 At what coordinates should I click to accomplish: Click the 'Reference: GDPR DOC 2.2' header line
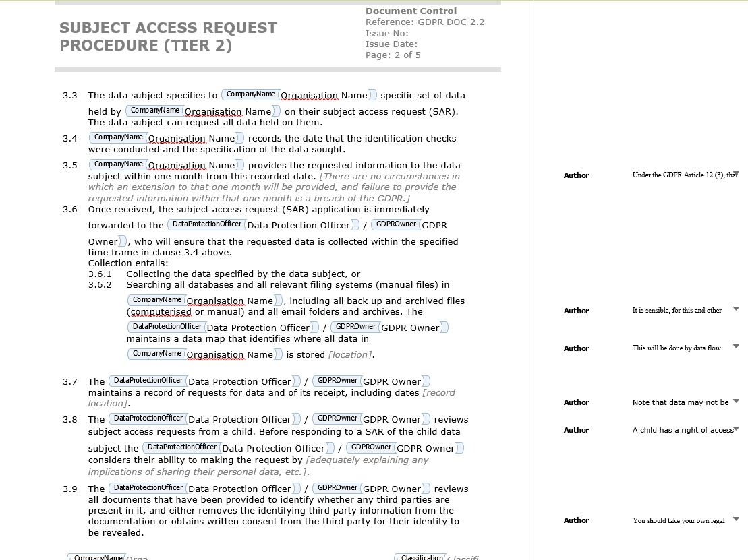pyautogui.click(x=424, y=22)
